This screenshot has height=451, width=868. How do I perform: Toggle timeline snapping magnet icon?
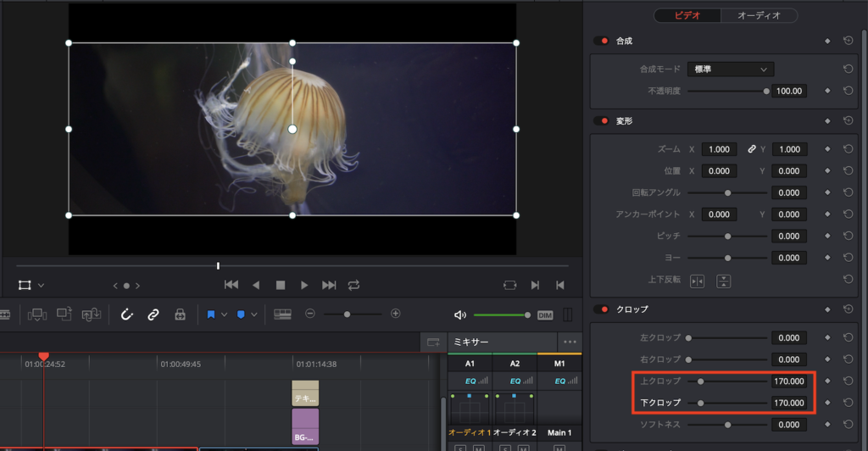(127, 315)
